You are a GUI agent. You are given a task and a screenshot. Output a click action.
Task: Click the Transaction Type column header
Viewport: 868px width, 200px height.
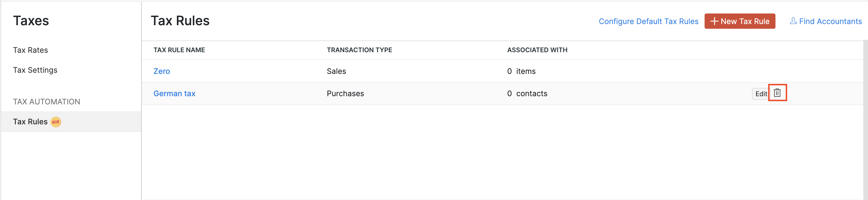click(x=359, y=50)
